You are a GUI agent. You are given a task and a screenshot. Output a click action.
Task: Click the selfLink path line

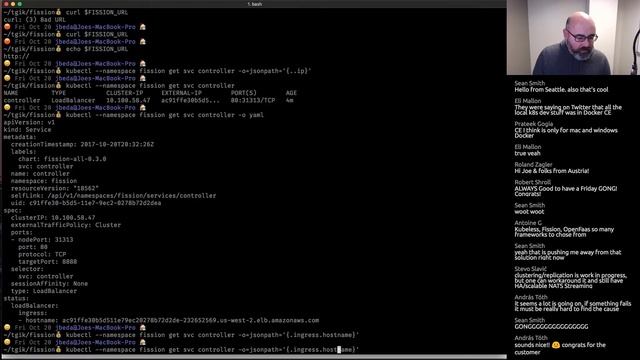click(x=113, y=196)
